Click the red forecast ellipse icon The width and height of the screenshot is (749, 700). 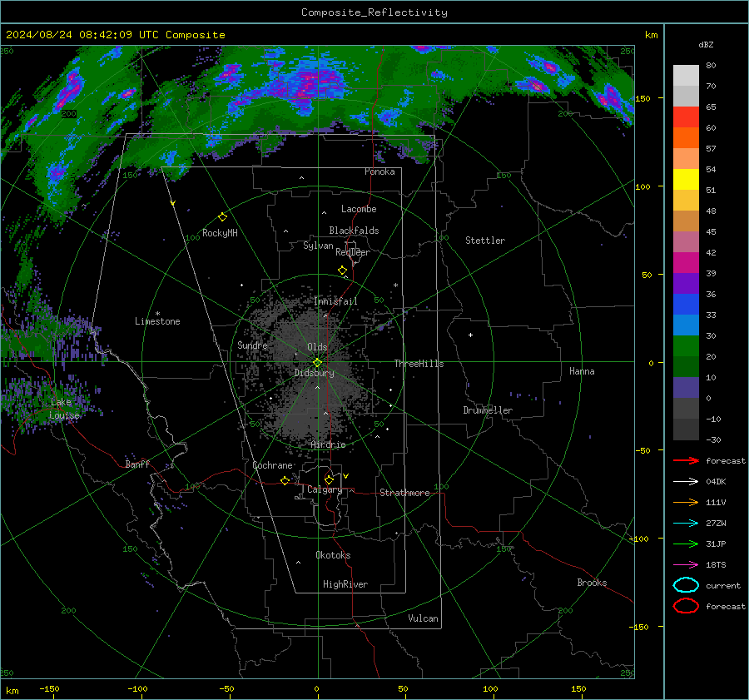coord(686,606)
